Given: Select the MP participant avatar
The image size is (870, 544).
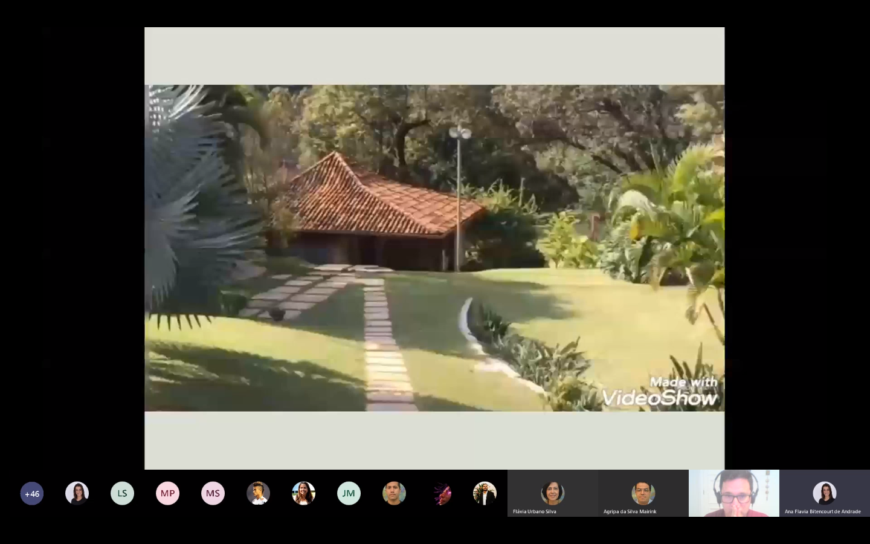Looking at the screenshot, I should pyautogui.click(x=167, y=493).
